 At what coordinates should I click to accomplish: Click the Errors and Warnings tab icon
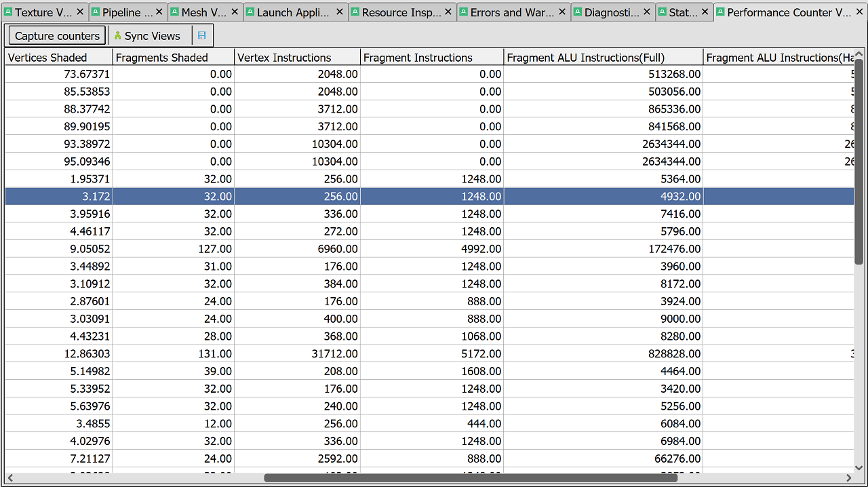pos(463,12)
